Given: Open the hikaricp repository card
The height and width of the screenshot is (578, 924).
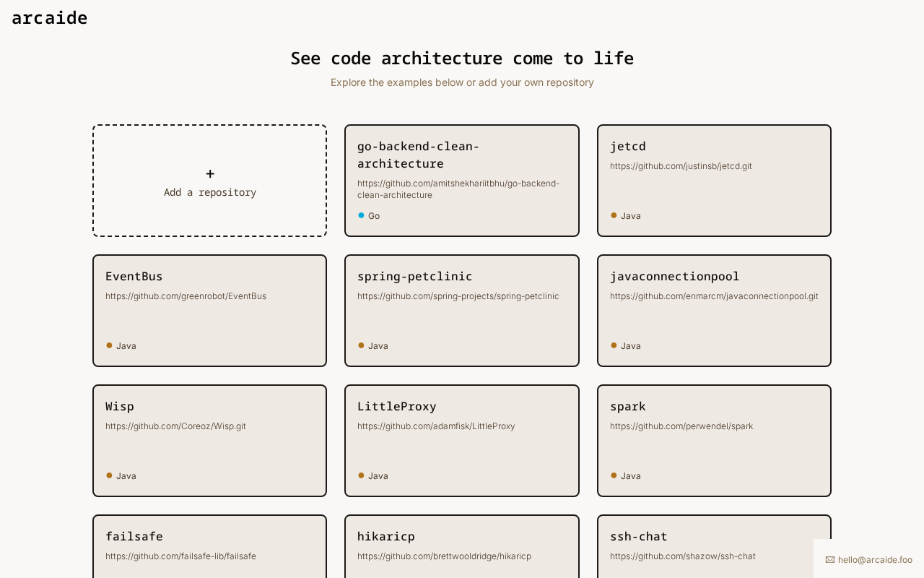Looking at the screenshot, I should click(462, 546).
